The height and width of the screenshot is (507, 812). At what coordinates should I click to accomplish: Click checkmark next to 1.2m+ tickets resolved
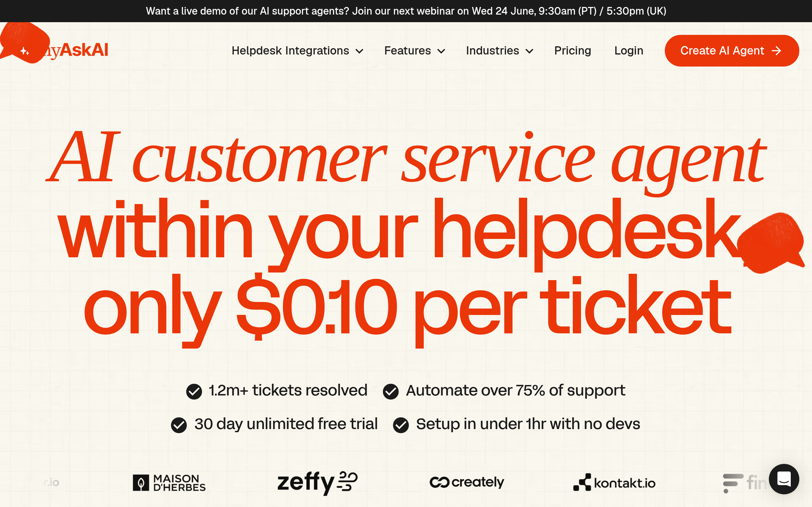[x=194, y=391]
